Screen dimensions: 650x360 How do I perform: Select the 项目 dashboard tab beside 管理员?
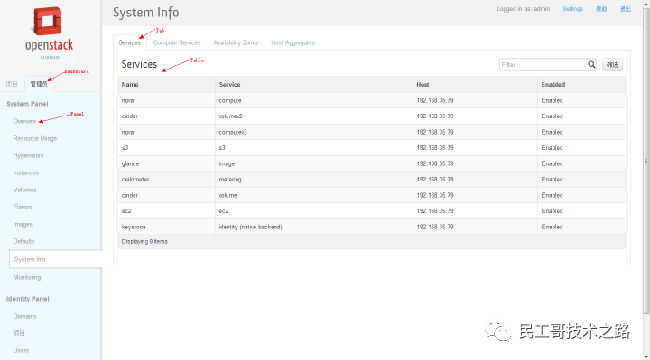click(11, 84)
